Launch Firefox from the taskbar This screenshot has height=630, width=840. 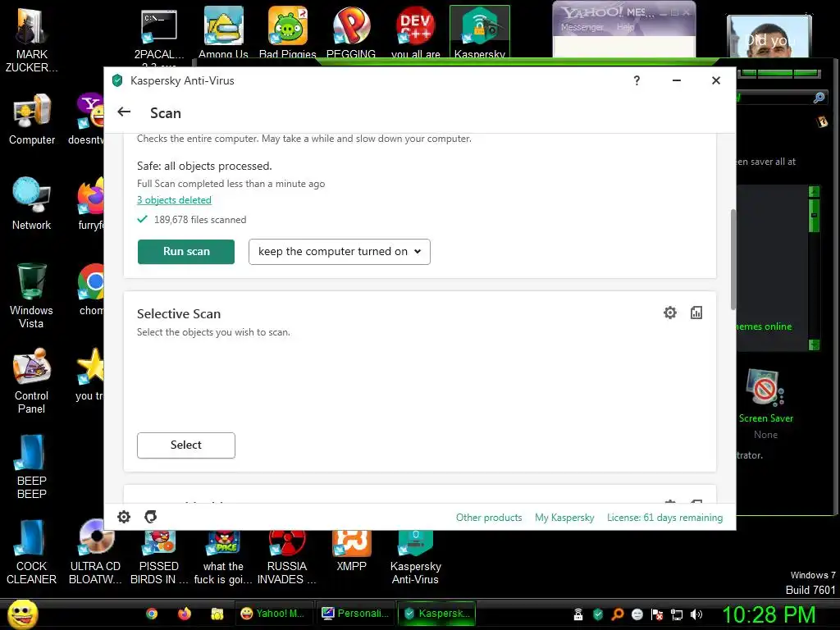[185, 614]
